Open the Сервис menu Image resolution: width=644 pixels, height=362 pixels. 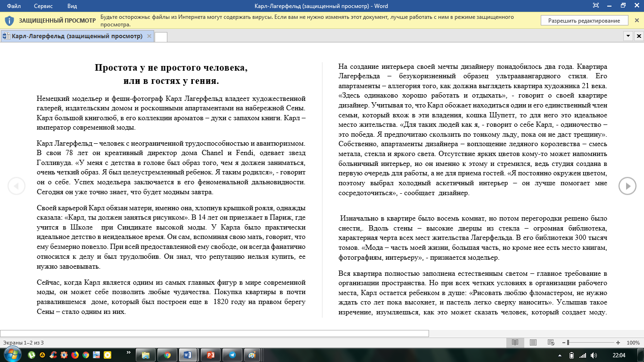[43, 6]
